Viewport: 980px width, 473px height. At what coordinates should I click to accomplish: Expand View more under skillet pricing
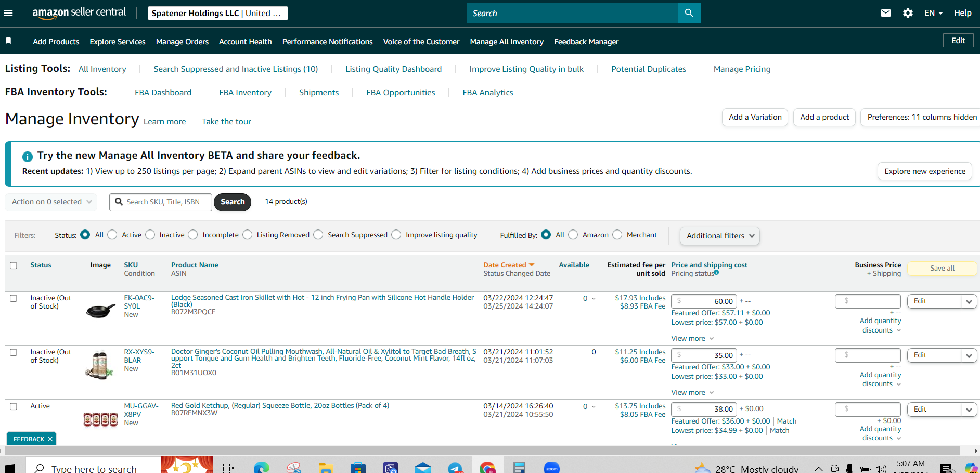(x=692, y=338)
